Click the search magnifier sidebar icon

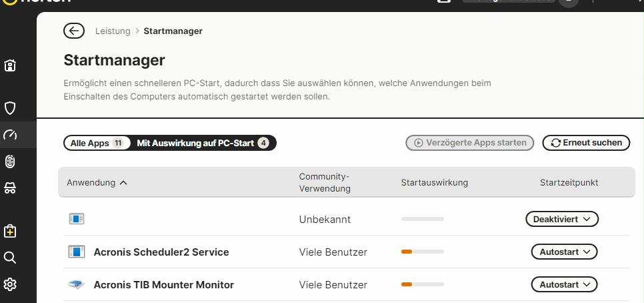point(10,258)
